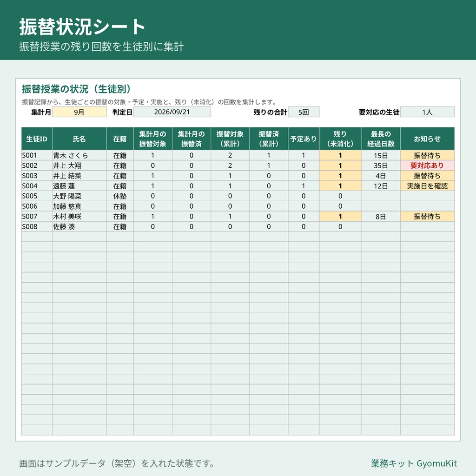Click the 4日 elapsed days cell
The height and width of the screenshot is (476, 476).
tap(381, 176)
